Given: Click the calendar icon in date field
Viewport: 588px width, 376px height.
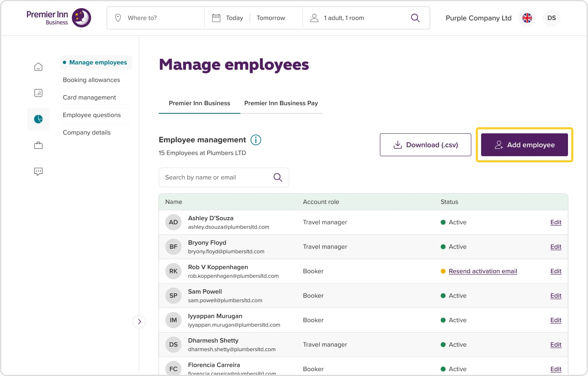Looking at the screenshot, I should point(216,18).
